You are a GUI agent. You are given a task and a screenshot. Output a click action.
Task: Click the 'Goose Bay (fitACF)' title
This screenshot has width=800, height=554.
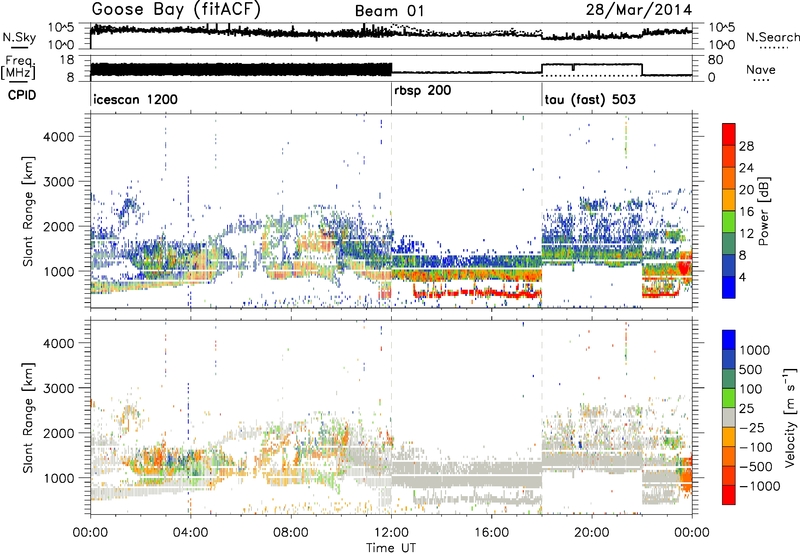[176, 10]
